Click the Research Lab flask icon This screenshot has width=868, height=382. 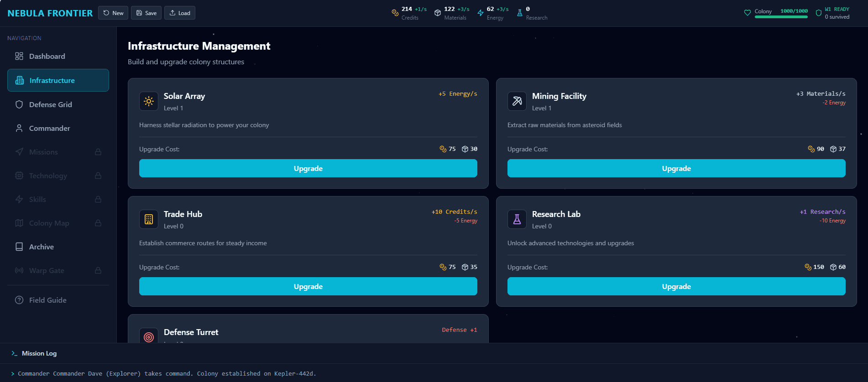(517, 219)
